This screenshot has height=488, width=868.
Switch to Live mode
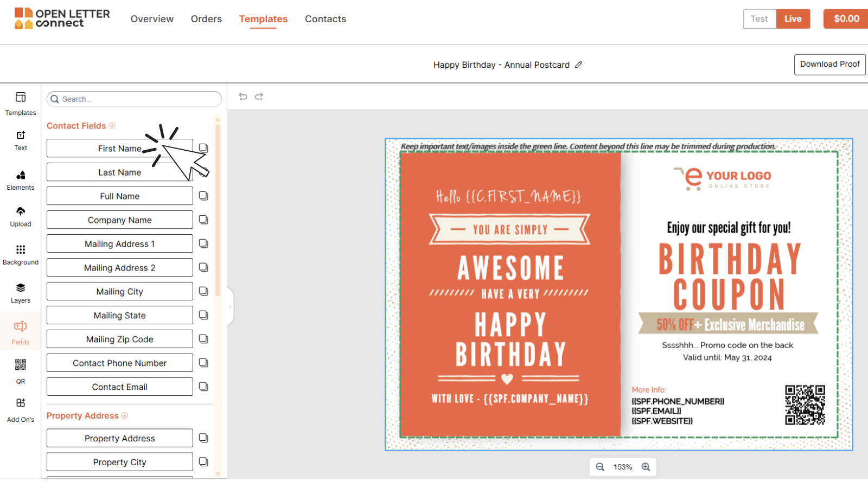793,19
